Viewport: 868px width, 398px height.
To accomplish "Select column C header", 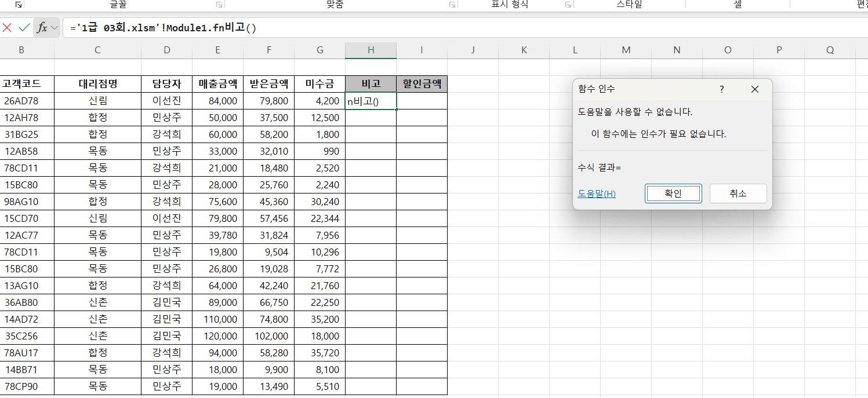I will (97, 50).
